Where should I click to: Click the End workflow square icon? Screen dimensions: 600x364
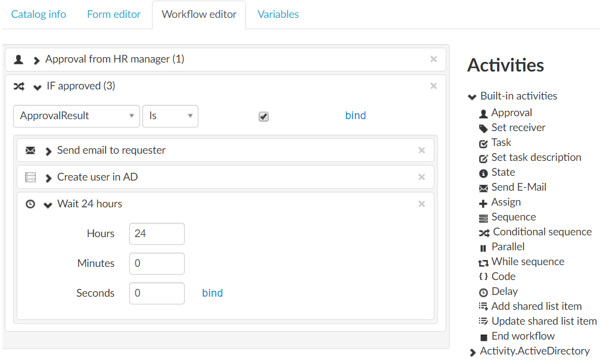[483, 337]
